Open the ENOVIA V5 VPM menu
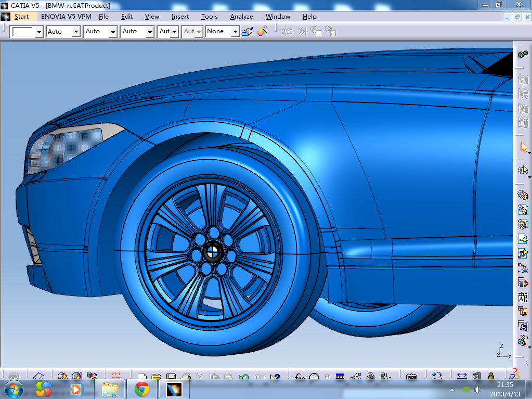Image resolution: width=532 pixels, height=399 pixels. pos(66,16)
